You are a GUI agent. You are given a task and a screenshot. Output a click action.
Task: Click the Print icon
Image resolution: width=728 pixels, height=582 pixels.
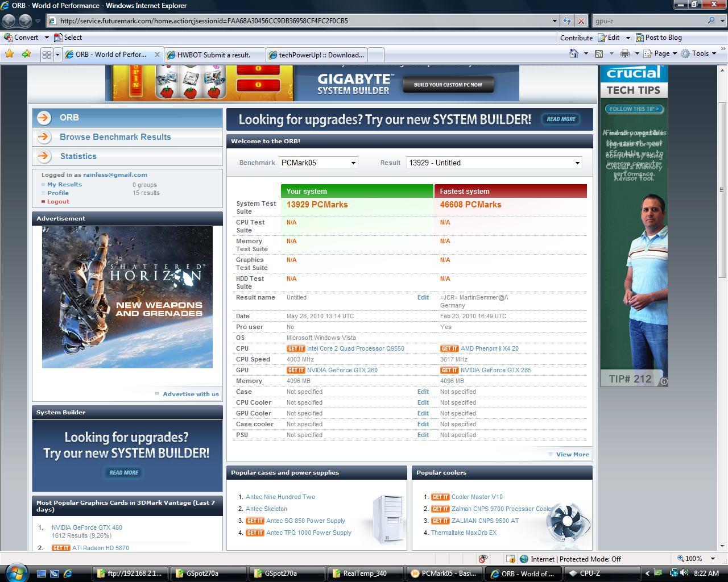(625, 53)
